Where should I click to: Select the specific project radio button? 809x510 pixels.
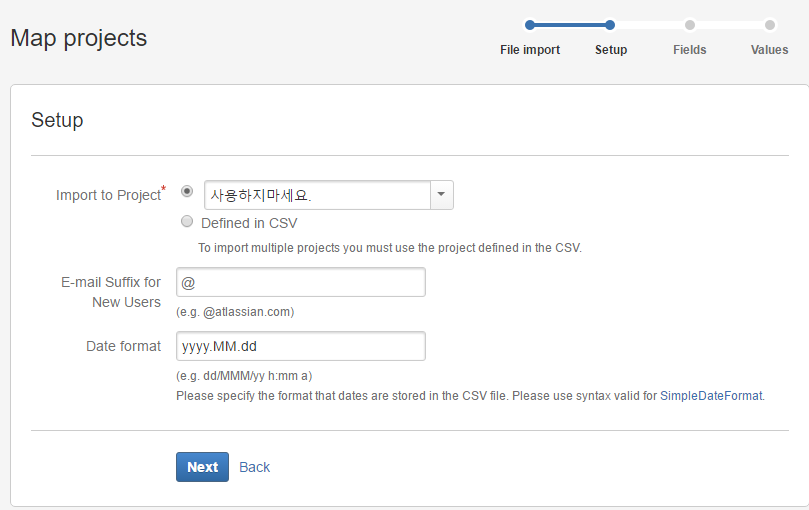187,191
